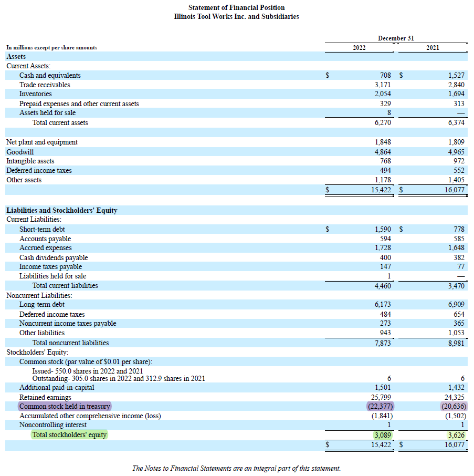Click the 'Net plant and equipment' label
Screen dimensions: 474x476
click(42, 142)
